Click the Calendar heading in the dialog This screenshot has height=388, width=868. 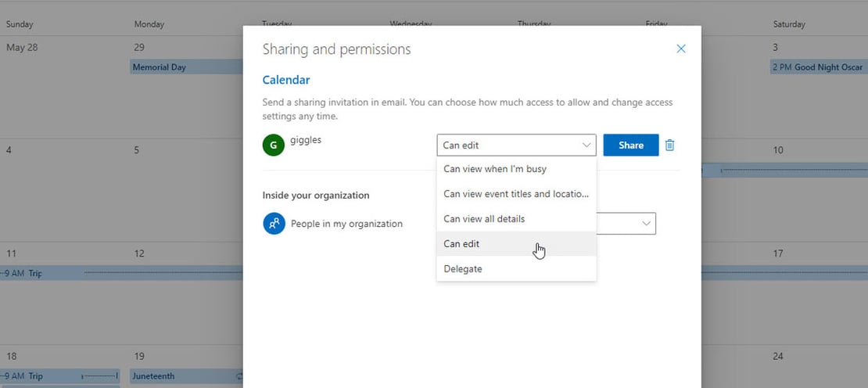pyautogui.click(x=286, y=80)
